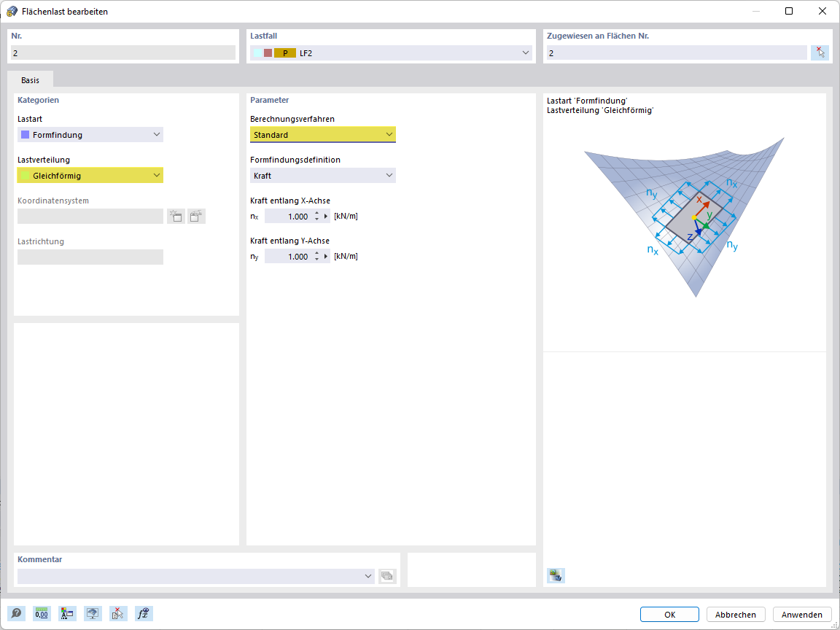Create a new Koordinatensystem with the new icon
The image size is (840, 630).
coord(176,216)
